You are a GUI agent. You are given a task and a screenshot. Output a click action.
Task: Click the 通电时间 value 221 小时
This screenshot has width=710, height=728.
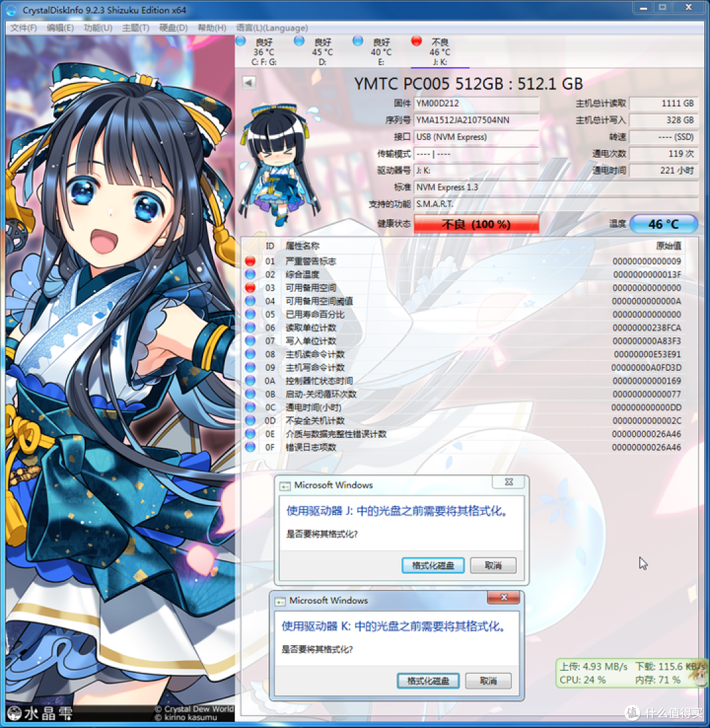pyautogui.click(x=663, y=170)
